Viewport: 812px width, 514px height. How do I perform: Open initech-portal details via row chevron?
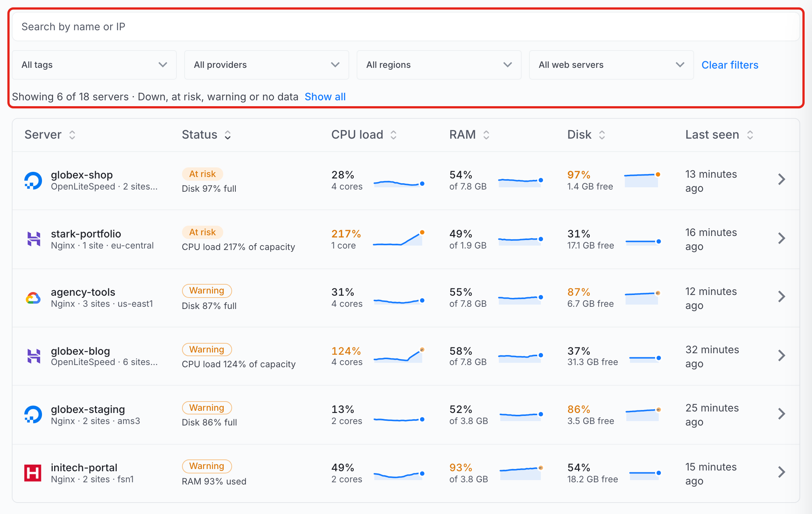click(781, 472)
